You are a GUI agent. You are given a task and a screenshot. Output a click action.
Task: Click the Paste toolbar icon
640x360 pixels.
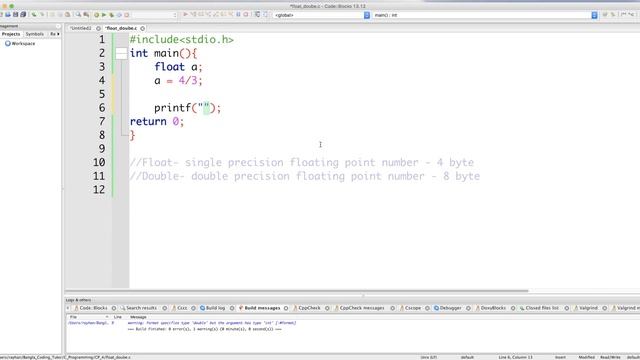(x=67, y=15)
